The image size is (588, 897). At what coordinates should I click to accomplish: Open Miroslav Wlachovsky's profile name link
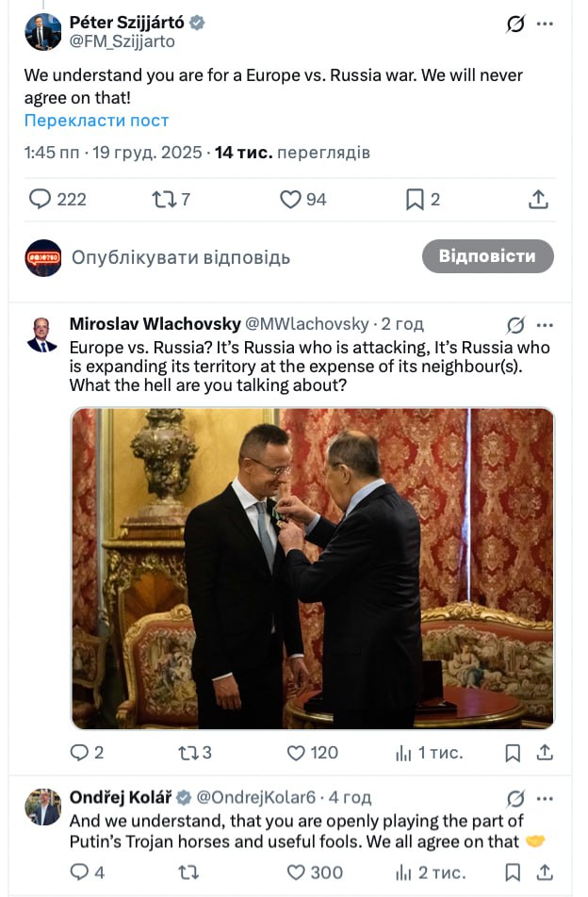click(x=155, y=324)
